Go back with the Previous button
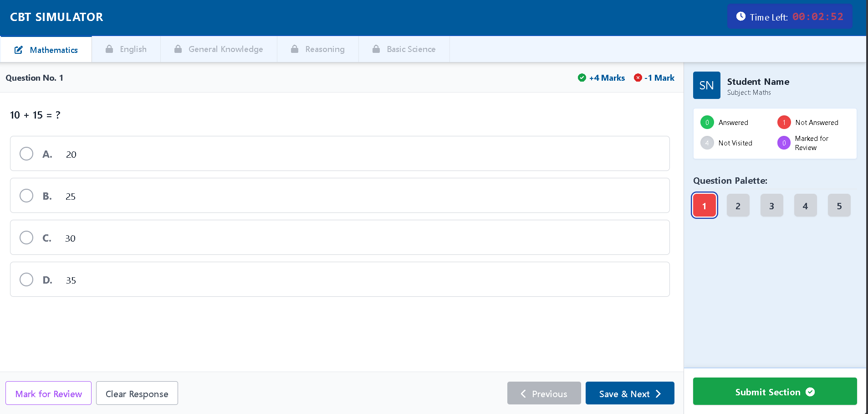Image resolution: width=868 pixels, height=414 pixels. (544, 393)
